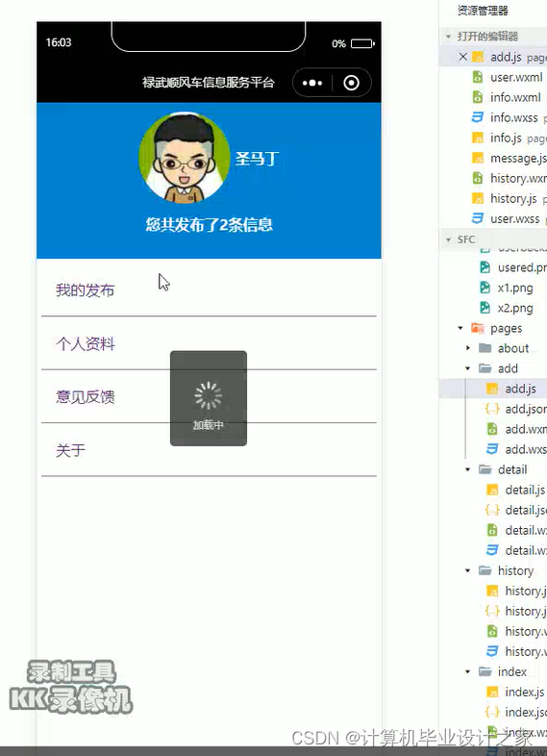This screenshot has width=547, height=756.
Task: Click message.js icon in open editors
Action: pyautogui.click(x=477, y=158)
